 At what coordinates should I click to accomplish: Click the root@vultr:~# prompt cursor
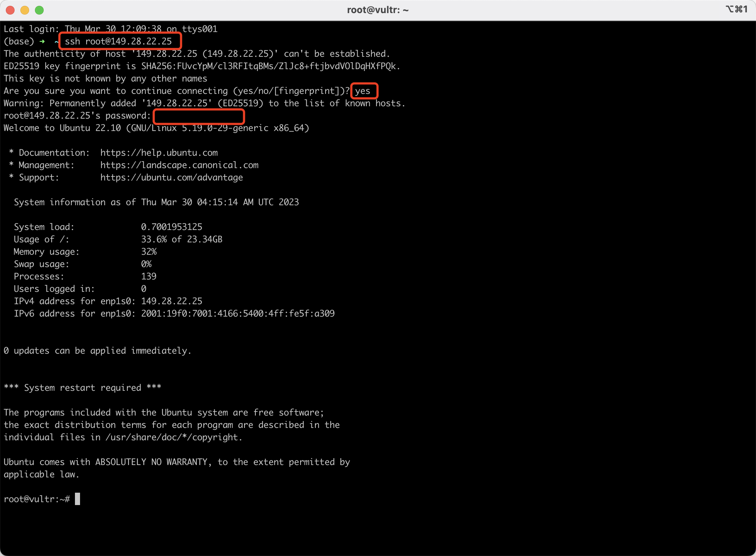(77, 499)
